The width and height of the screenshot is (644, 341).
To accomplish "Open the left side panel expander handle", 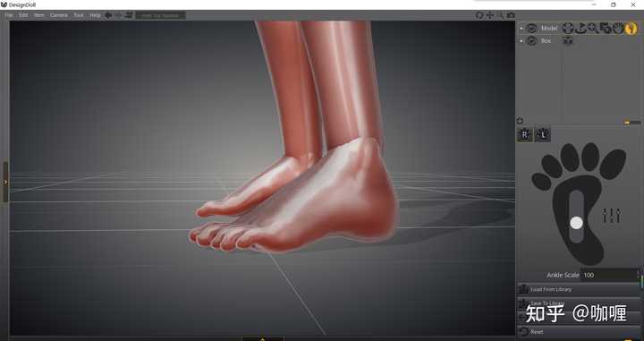I will pos(5,182).
